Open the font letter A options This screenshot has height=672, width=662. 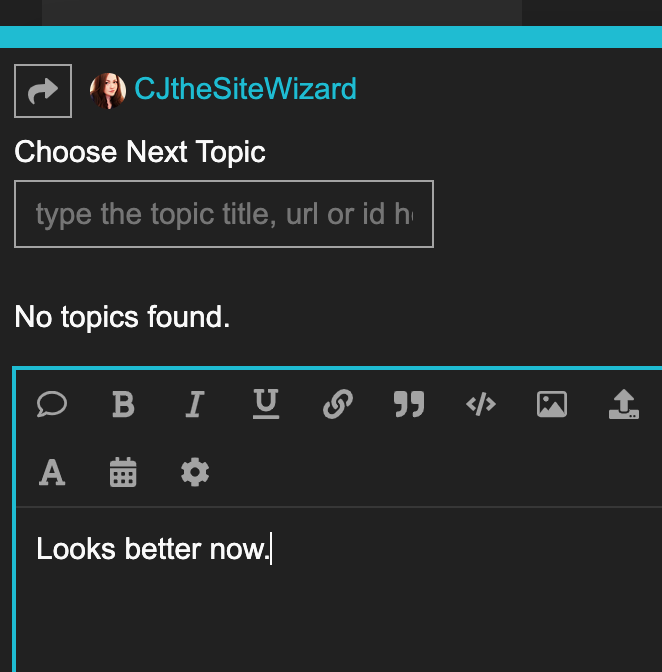pos(52,472)
